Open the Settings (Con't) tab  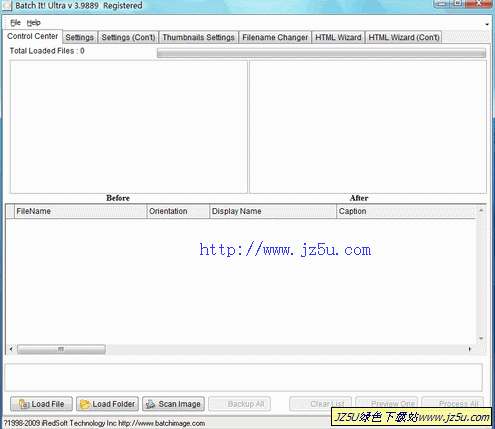coord(128,37)
